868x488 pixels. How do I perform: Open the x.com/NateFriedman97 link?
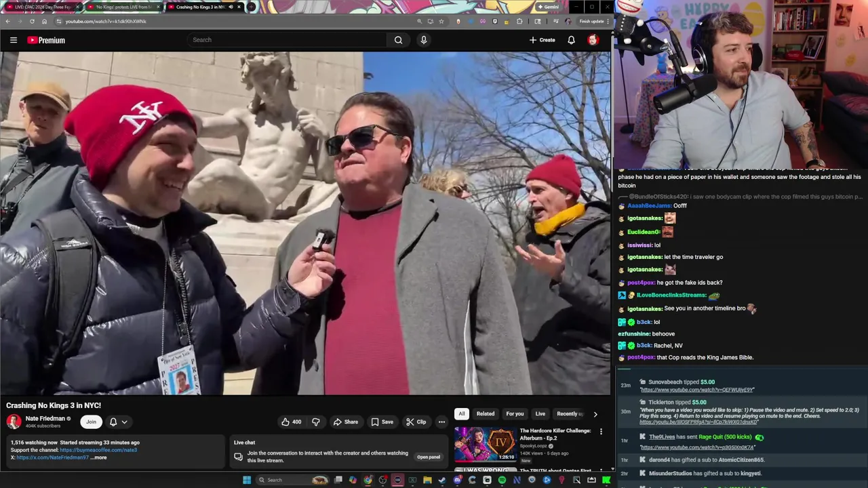[52, 457]
